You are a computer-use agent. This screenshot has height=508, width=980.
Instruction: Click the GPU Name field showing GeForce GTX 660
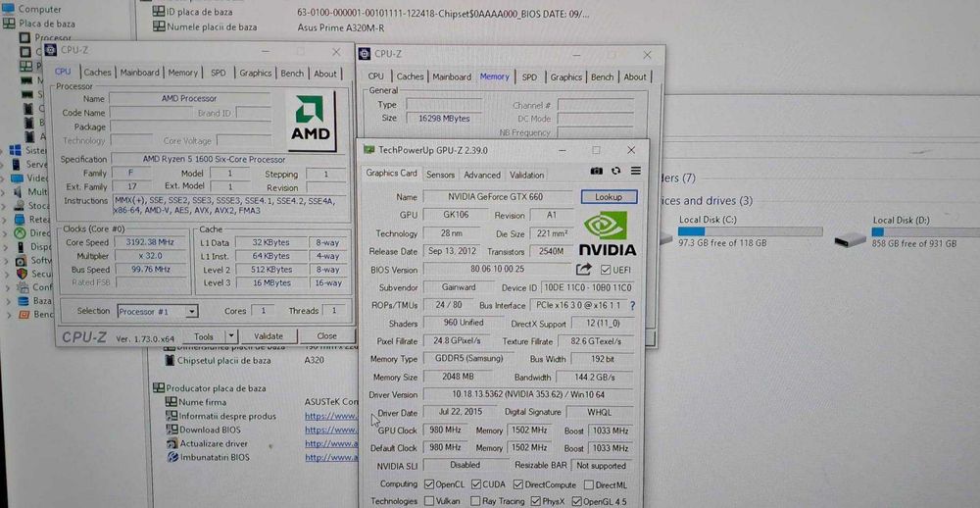click(496, 196)
